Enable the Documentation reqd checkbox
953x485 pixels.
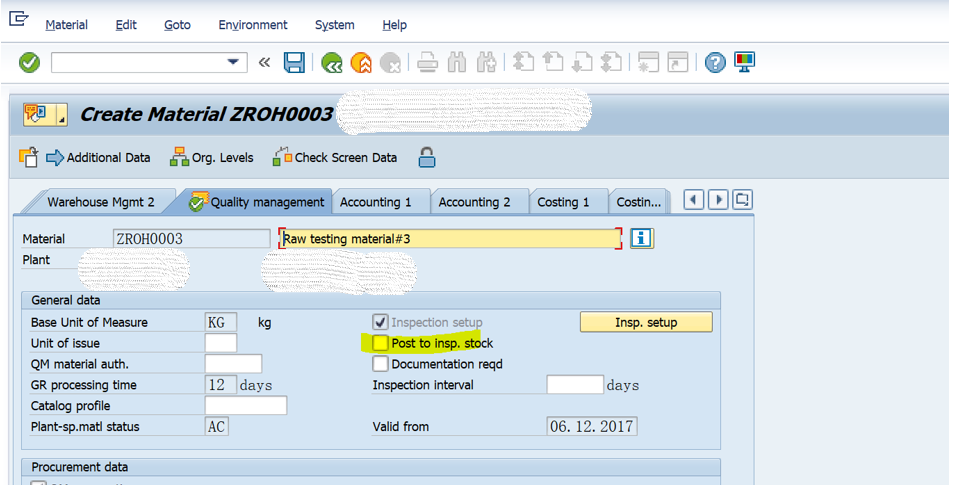tap(380, 364)
